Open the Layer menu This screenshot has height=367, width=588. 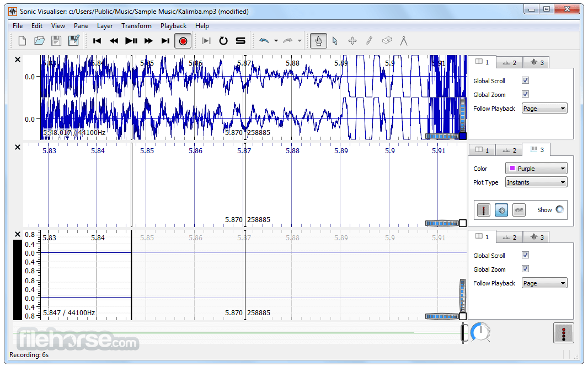click(105, 26)
